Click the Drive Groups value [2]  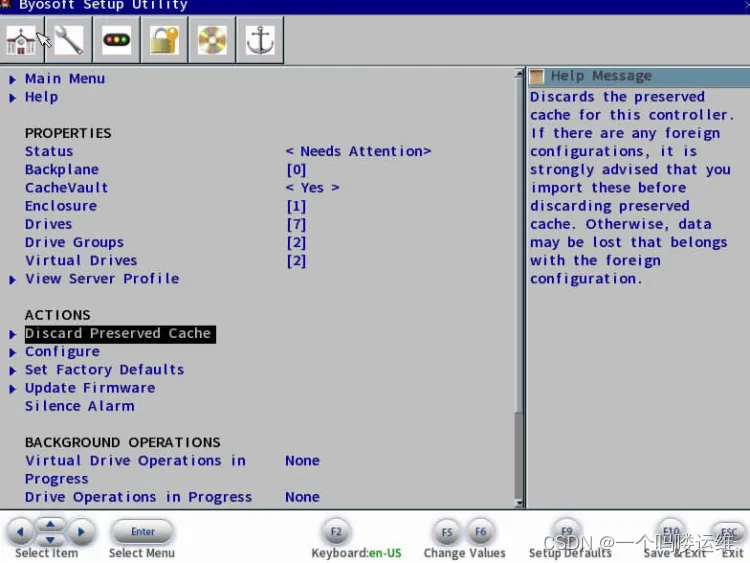tap(296, 243)
